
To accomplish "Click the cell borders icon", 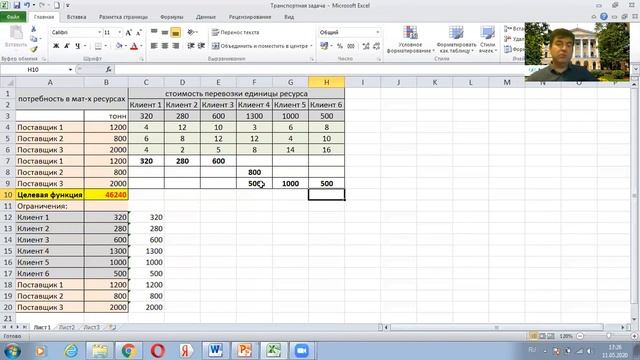I will 98,46.
